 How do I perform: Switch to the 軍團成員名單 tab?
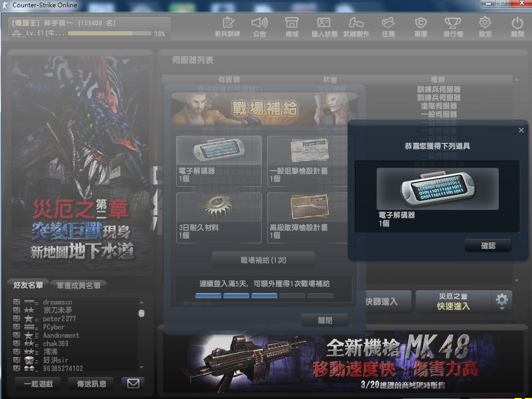tap(78, 285)
